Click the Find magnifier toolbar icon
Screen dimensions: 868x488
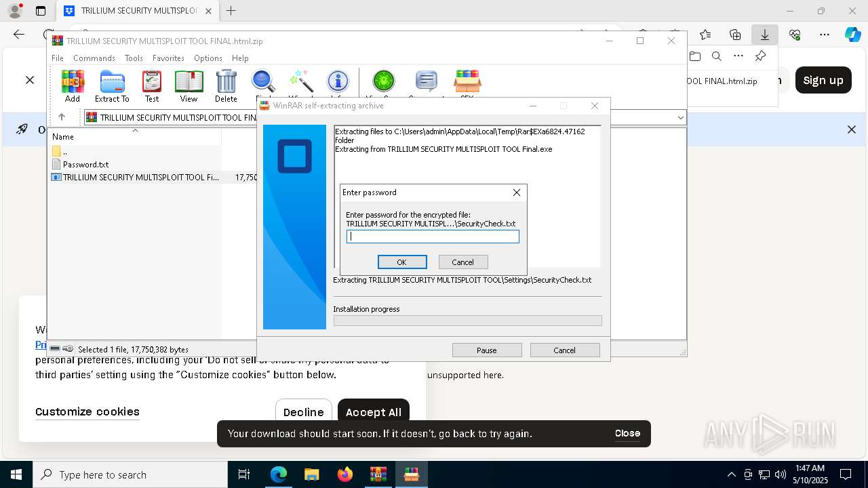pyautogui.click(x=263, y=83)
